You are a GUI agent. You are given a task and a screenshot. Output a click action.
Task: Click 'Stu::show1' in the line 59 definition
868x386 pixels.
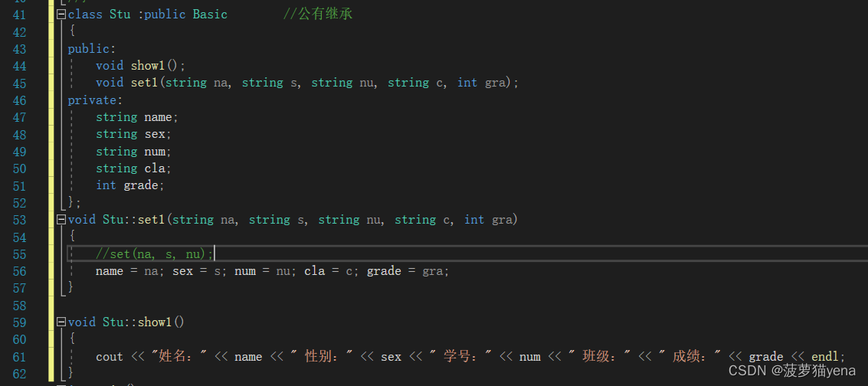click(137, 322)
